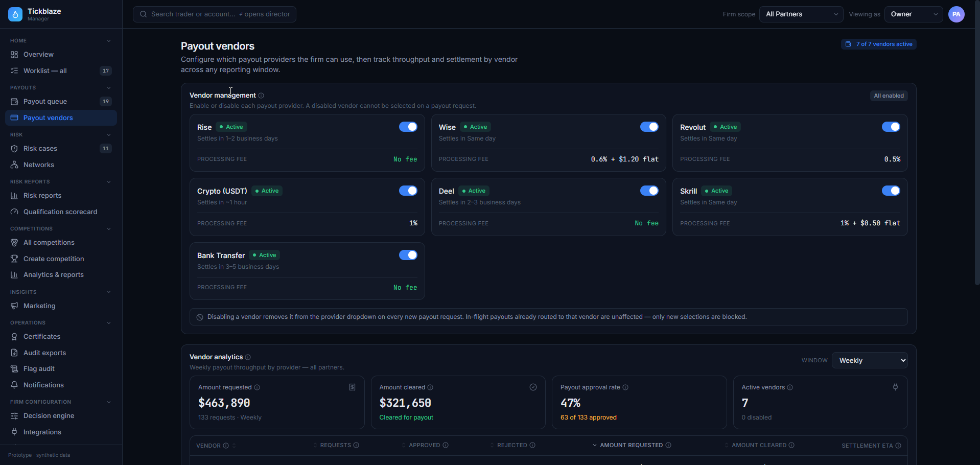Turn off the Crypto (USDT) vendor switch

408,191
